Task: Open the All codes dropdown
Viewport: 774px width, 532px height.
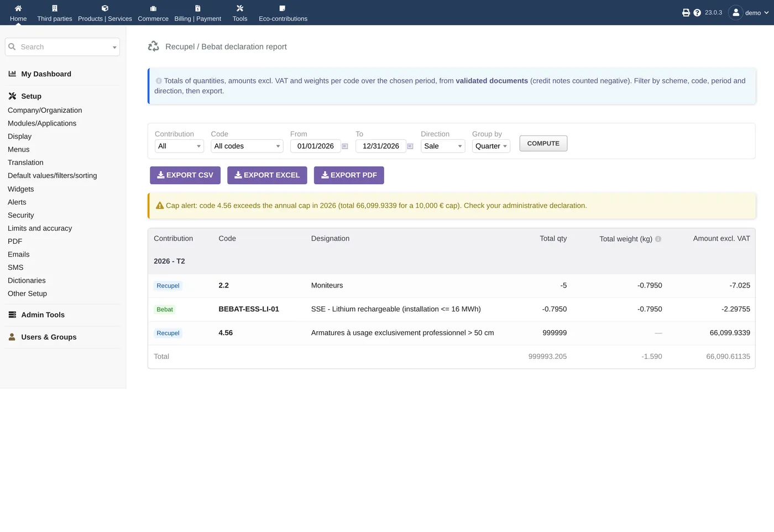Action: point(247,146)
